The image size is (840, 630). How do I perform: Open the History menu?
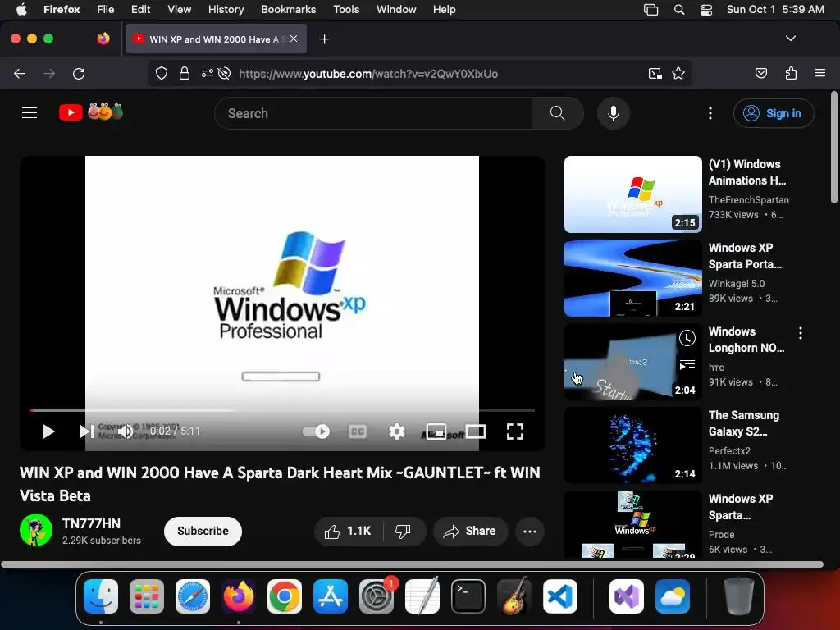coord(226,9)
